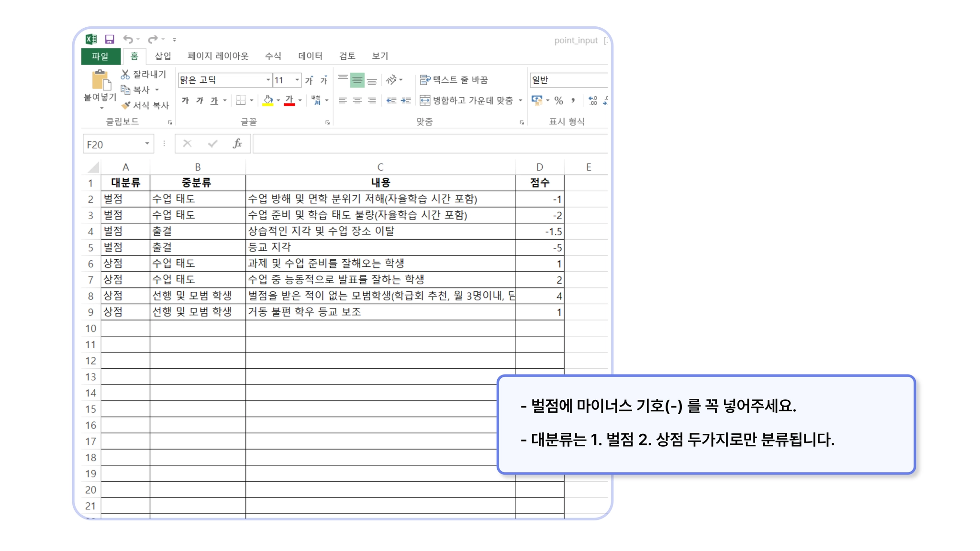Toggle italic formatting button
The width and height of the screenshot is (980, 551).
click(x=200, y=100)
